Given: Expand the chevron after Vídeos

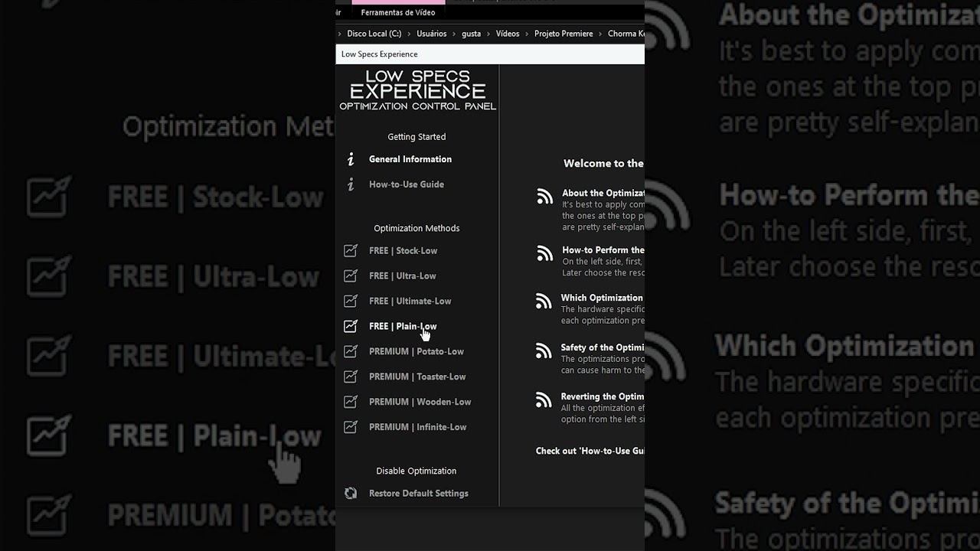Looking at the screenshot, I should point(528,34).
